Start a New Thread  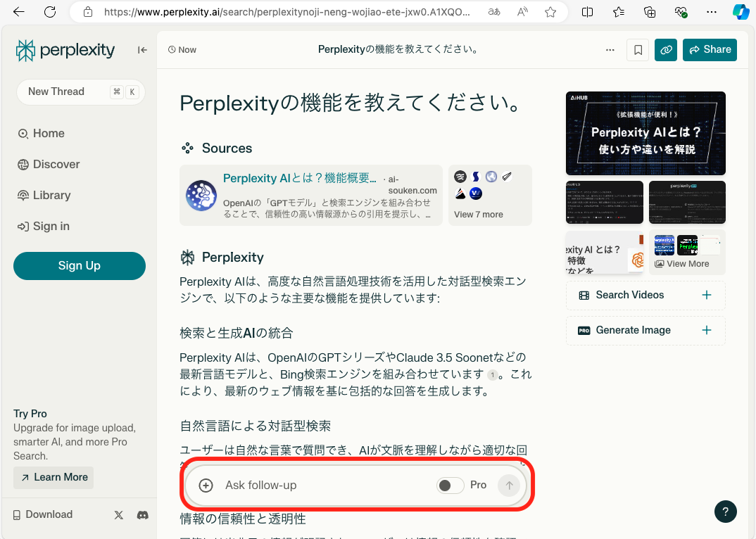tap(80, 92)
